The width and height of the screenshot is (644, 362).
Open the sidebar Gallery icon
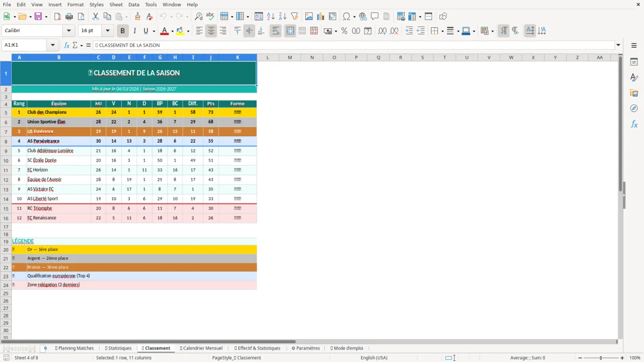click(634, 93)
